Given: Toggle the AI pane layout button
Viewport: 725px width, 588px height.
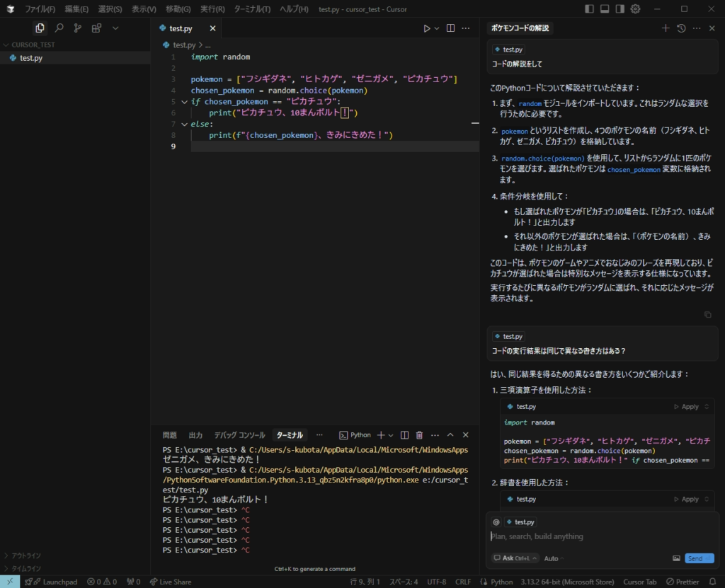Looking at the screenshot, I should pyautogui.click(x=620, y=9).
